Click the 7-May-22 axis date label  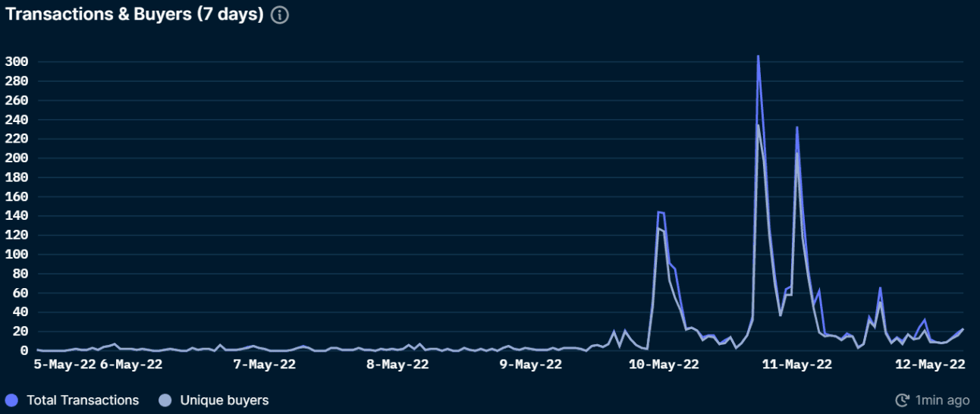(x=264, y=365)
